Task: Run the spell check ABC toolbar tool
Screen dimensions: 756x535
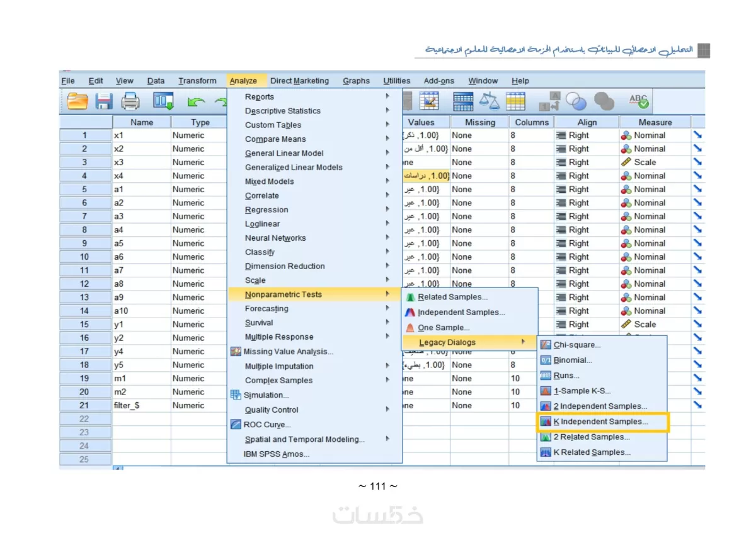Action: (x=638, y=101)
